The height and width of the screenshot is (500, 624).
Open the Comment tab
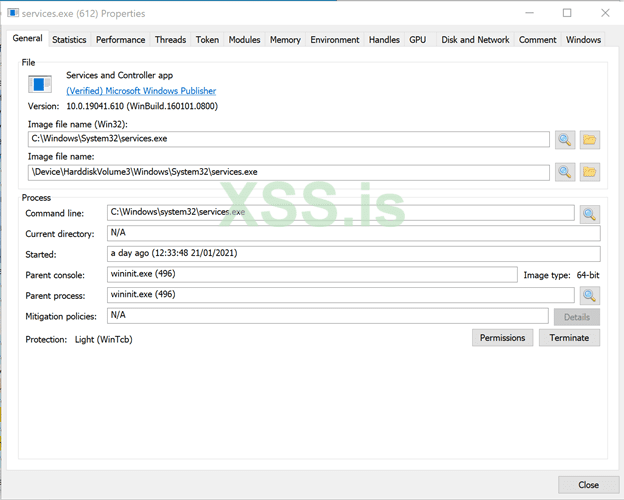click(538, 40)
